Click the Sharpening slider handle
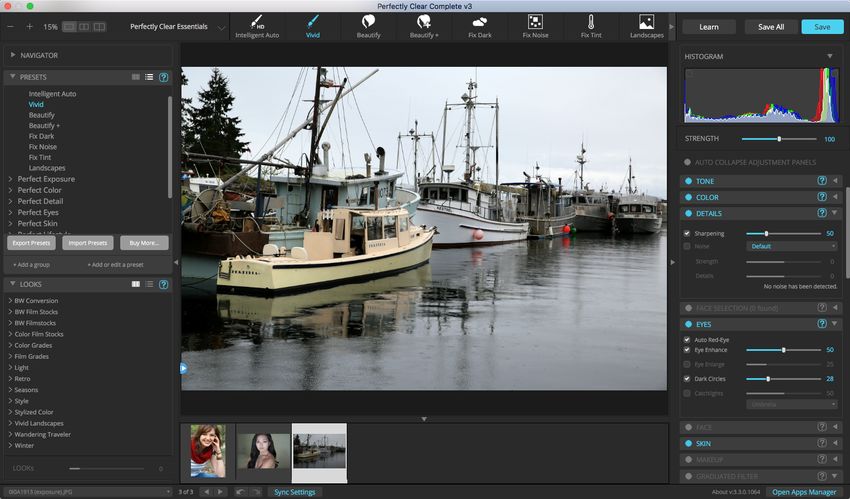Screen dimensions: 850x499 coord(766,234)
